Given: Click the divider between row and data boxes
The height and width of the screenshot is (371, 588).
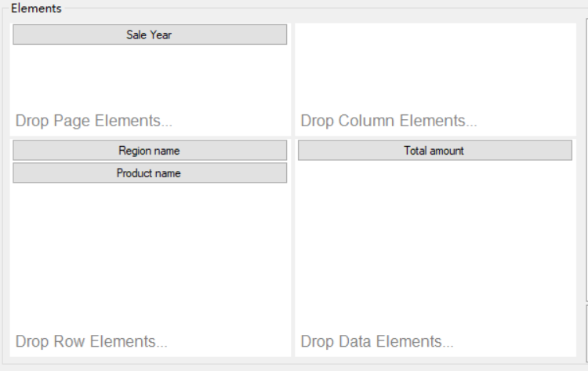Looking at the screenshot, I should click(x=293, y=248).
